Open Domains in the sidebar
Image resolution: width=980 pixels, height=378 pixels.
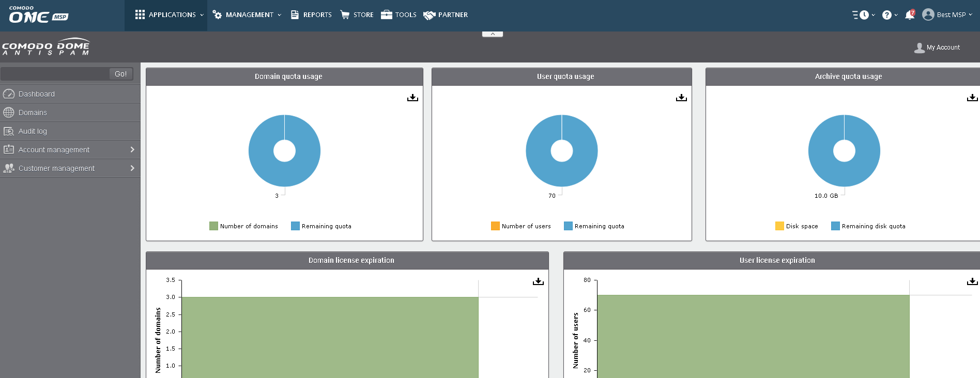[70, 113]
